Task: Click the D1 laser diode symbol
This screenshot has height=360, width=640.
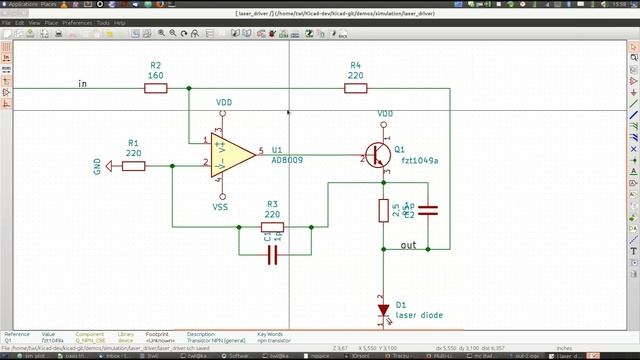Action: (x=383, y=311)
